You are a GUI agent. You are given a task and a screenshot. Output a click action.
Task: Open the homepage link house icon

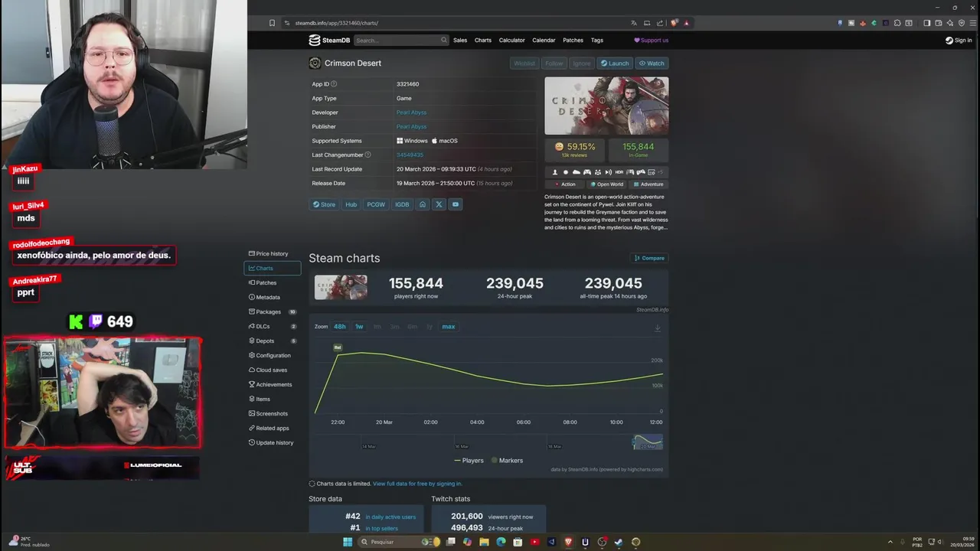pos(422,204)
